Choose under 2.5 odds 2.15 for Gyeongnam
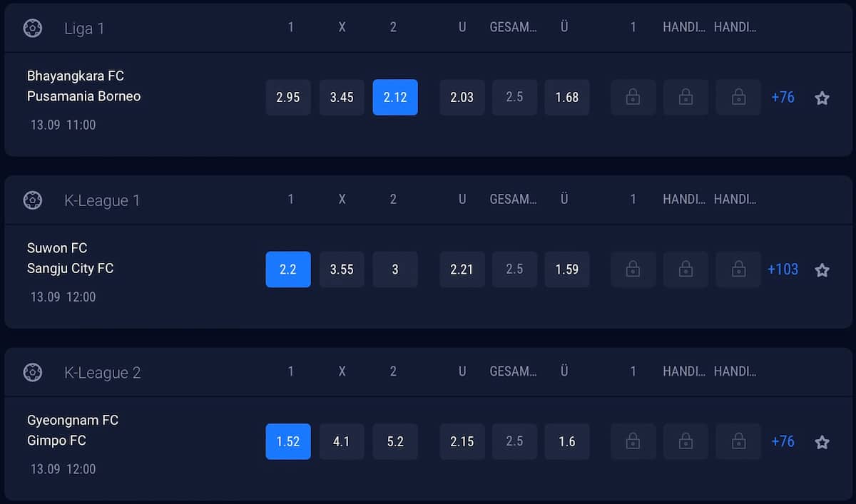The width and height of the screenshot is (856, 504). click(x=462, y=441)
